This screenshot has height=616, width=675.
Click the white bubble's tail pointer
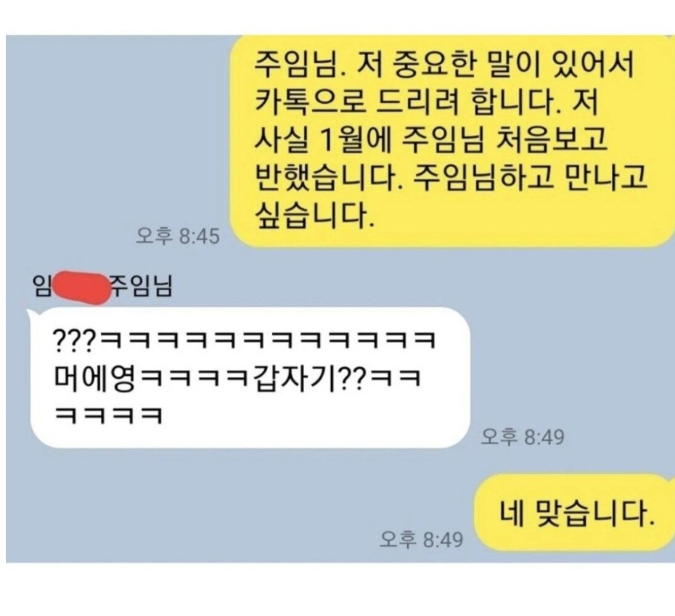click(30, 314)
